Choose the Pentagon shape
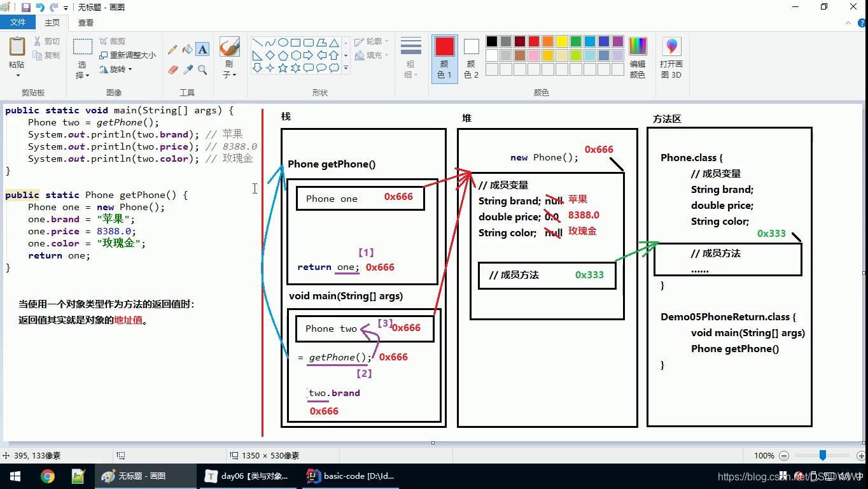Image resolution: width=868 pixels, height=489 pixels. [x=283, y=55]
